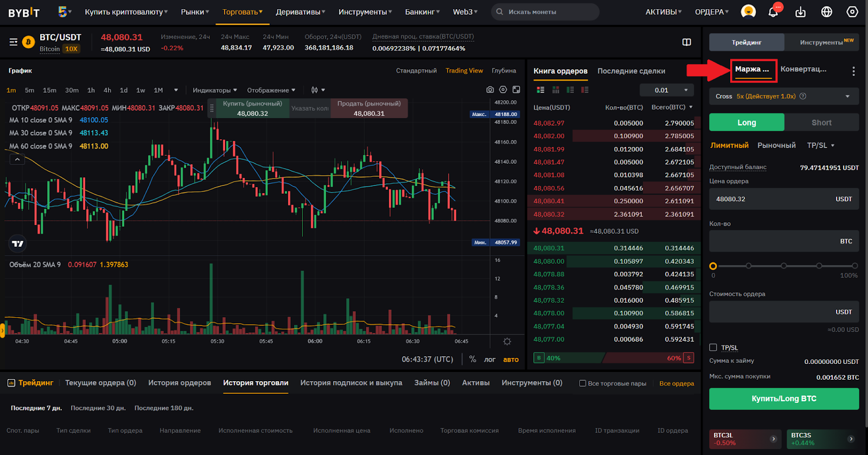Filter by Last 30 days
Screen dimensions: 868x455
98,408
